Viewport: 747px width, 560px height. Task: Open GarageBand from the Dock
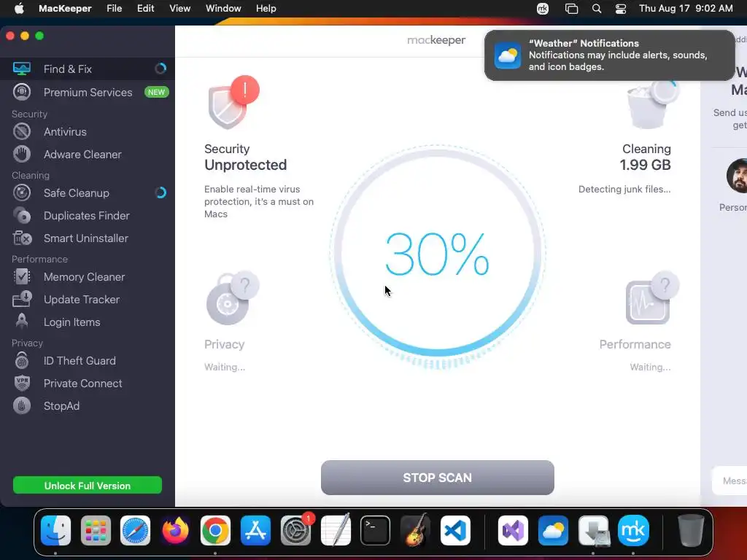point(415,530)
